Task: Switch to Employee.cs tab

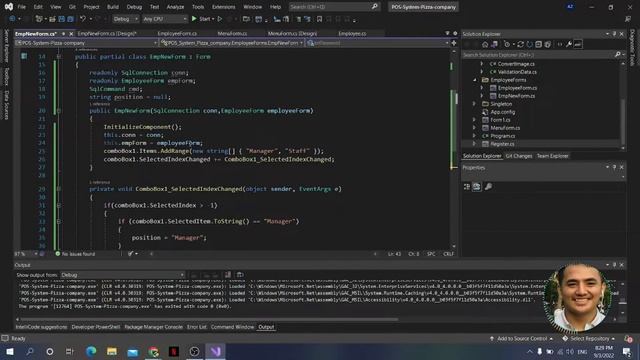Action: point(352,33)
